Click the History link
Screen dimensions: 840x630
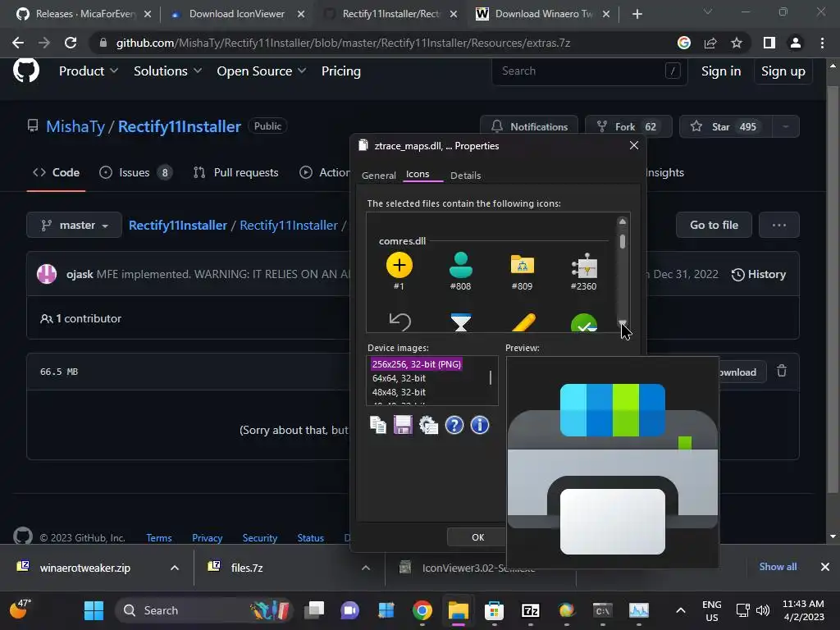pos(759,274)
